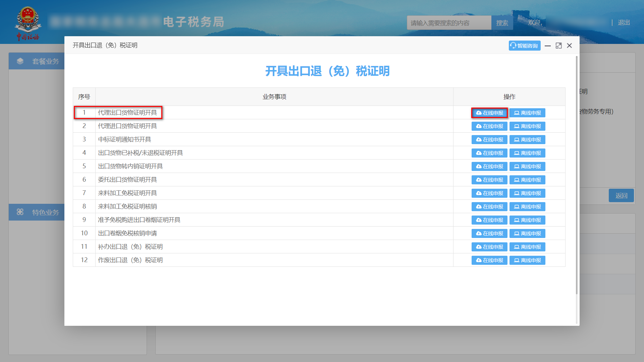Click 离线申报 for 准予免税购进出口卷烟证明开具
This screenshot has height=362, width=644.
(527, 220)
